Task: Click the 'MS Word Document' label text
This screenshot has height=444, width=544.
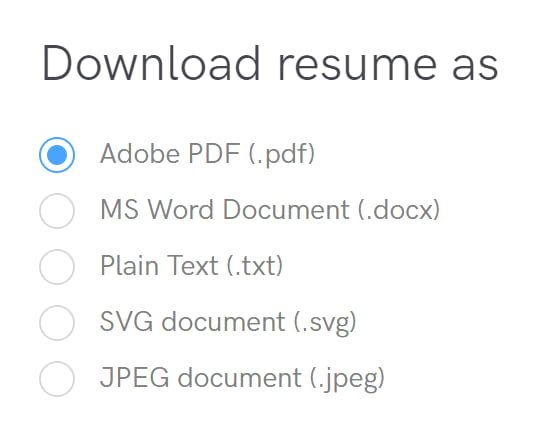Action: click(225, 210)
